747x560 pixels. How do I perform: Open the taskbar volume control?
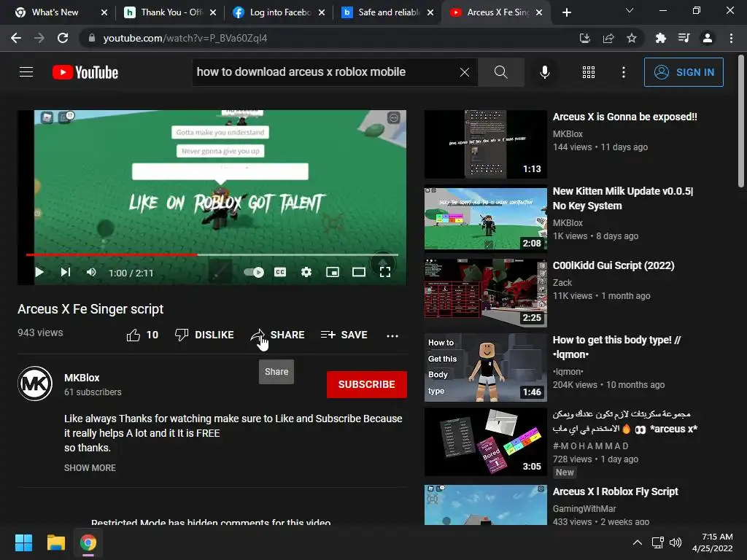click(x=676, y=542)
